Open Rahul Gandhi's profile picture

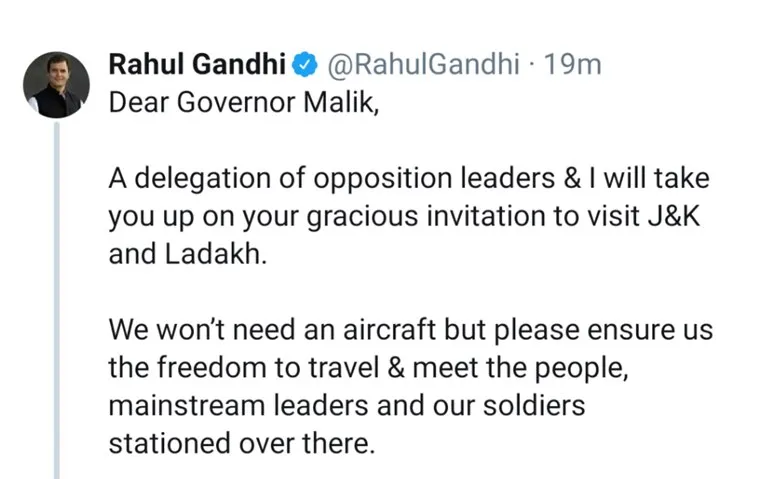click(x=56, y=85)
